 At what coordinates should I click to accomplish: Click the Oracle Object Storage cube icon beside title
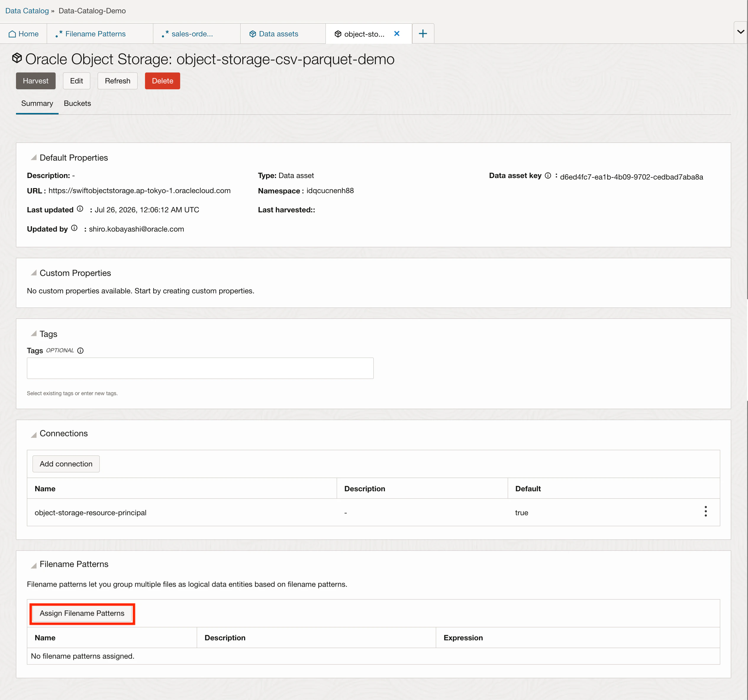[17, 58]
